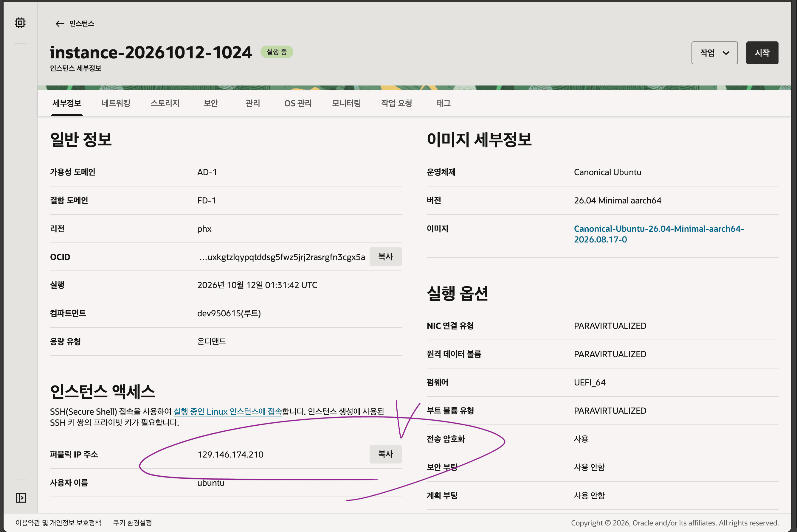797x532 pixels.
Task: Click the firmware value UEFI_64
Action: point(590,382)
